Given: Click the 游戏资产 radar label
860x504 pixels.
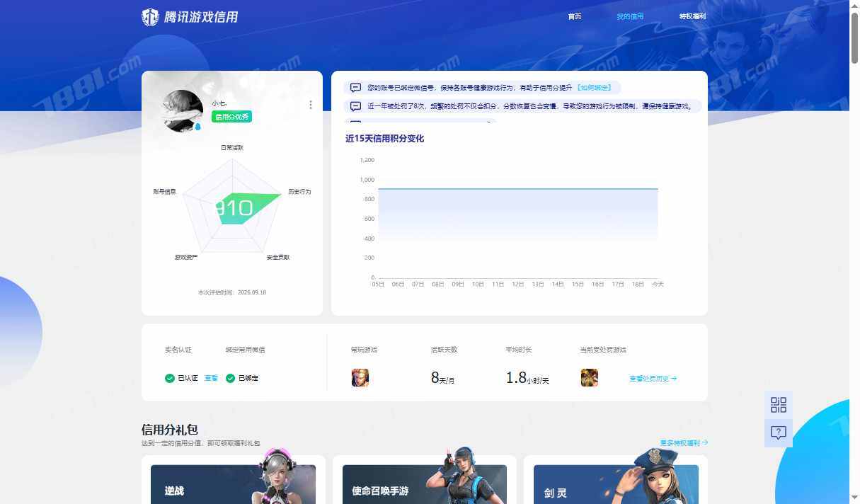Looking at the screenshot, I should (x=186, y=257).
